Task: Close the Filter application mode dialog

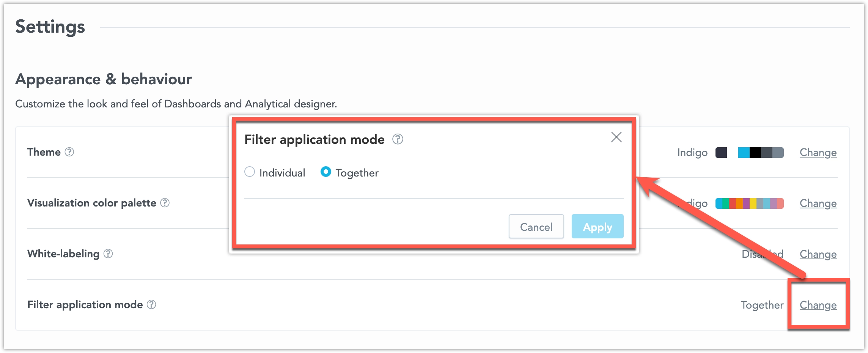Action: click(x=616, y=137)
